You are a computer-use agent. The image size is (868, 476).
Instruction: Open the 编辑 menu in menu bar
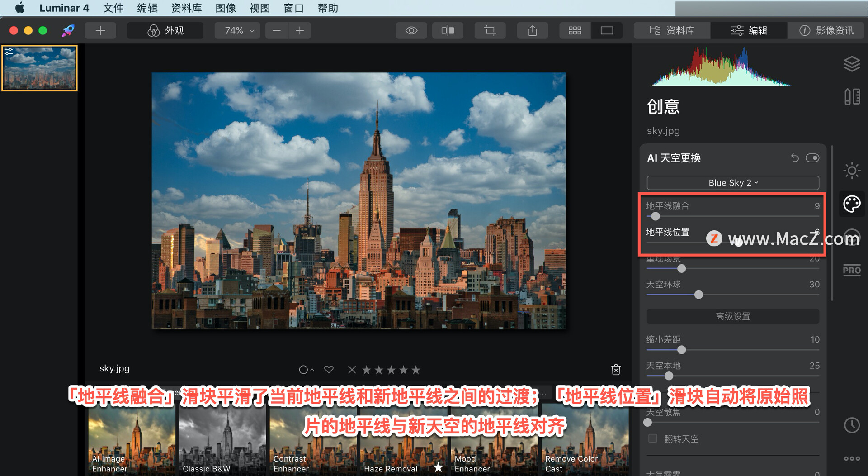pos(147,8)
